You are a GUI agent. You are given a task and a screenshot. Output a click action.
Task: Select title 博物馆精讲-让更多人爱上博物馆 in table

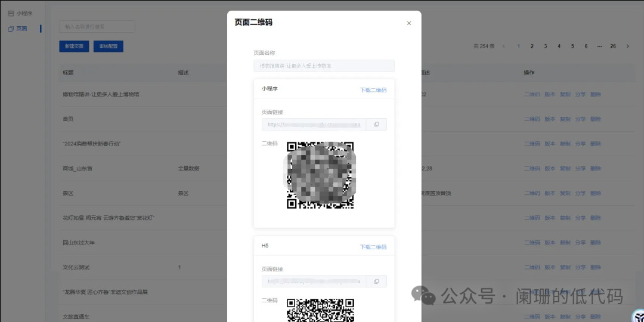click(x=101, y=94)
